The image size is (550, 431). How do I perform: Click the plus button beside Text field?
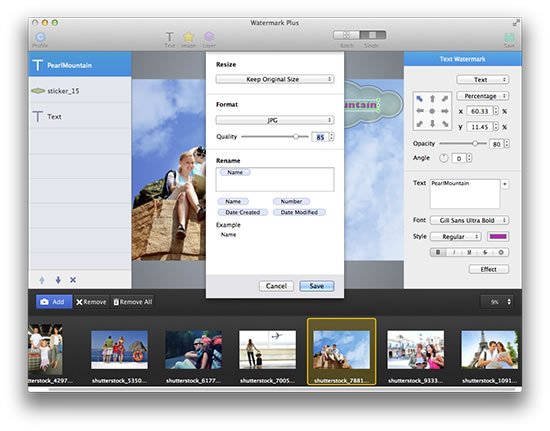click(505, 184)
